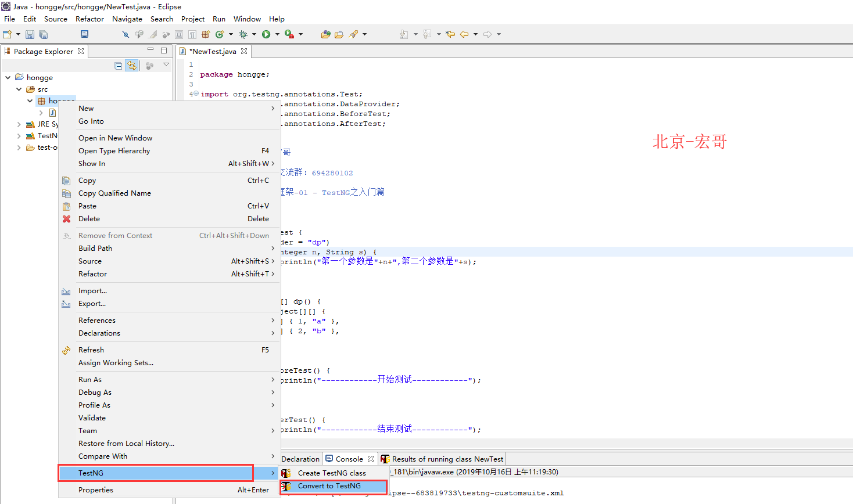Click the New Java Package icon
The height and width of the screenshot is (504, 853).
tap(206, 34)
